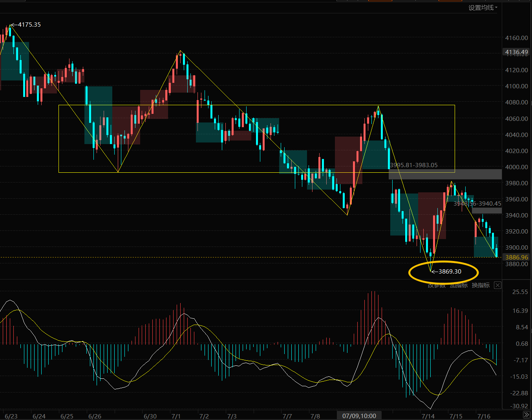
Task: Open the 设置均线 dropdown
Action: 483,7
